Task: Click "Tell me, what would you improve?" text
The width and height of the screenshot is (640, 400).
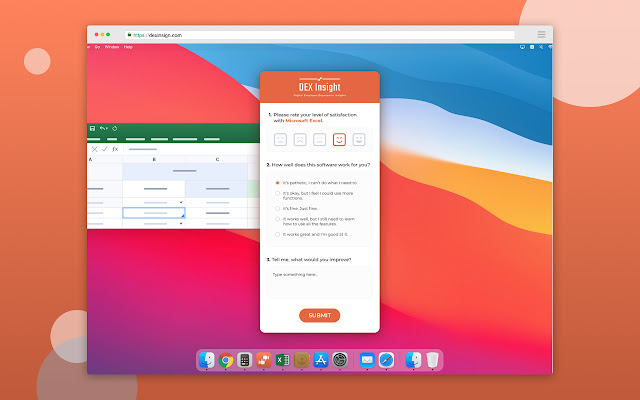Action: point(311,260)
